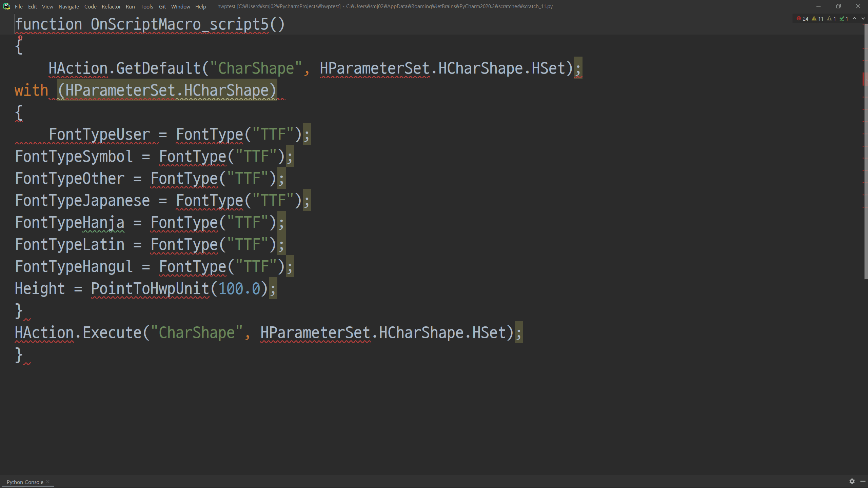
Task: Select the Python Console tab
Action: (x=25, y=482)
